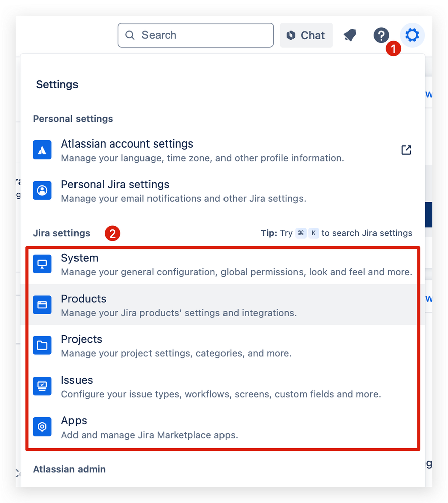Open the notifications bell icon
The image size is (448, 503).
350,35
